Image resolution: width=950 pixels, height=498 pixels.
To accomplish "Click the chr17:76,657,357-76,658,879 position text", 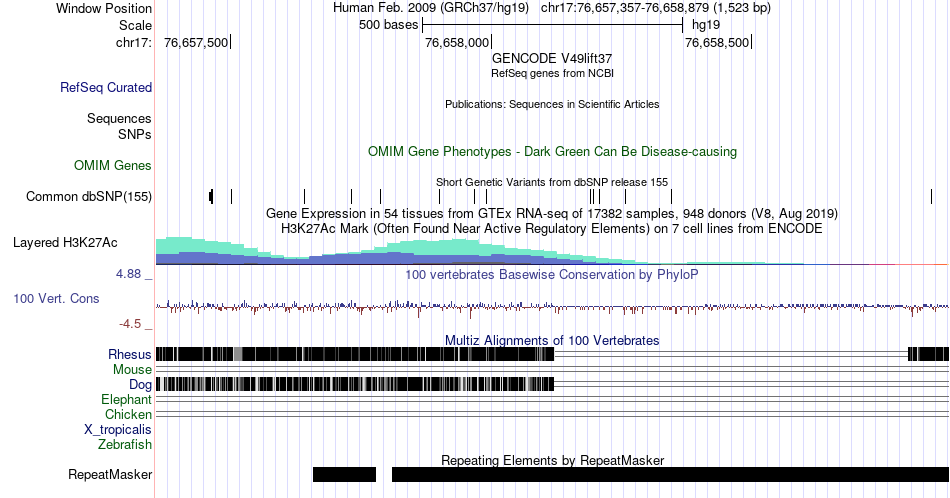I will tap(656, 8).
